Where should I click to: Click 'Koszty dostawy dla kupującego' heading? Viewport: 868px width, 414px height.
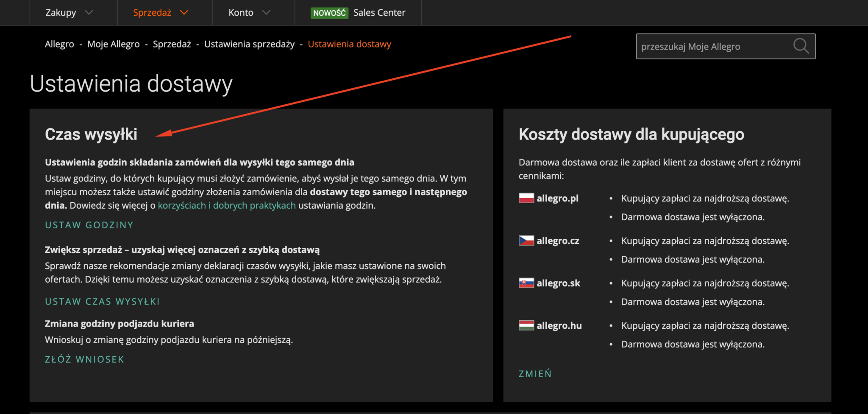[x=632, y=134]
